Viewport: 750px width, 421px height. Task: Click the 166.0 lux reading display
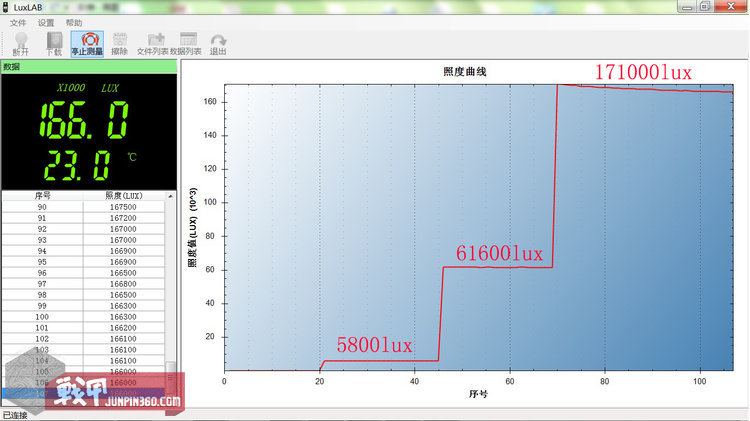click(x=84, y=120)
